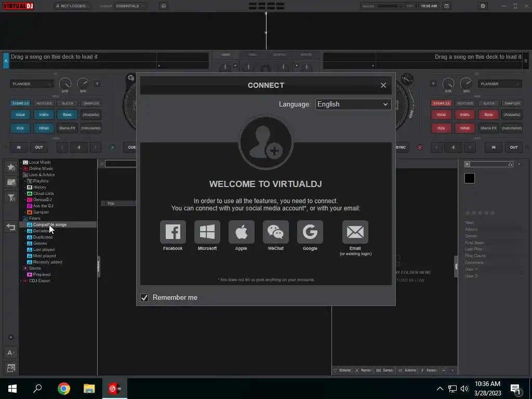Click right deck loop OUT button
532x399 pixels.
coord(514,147)
